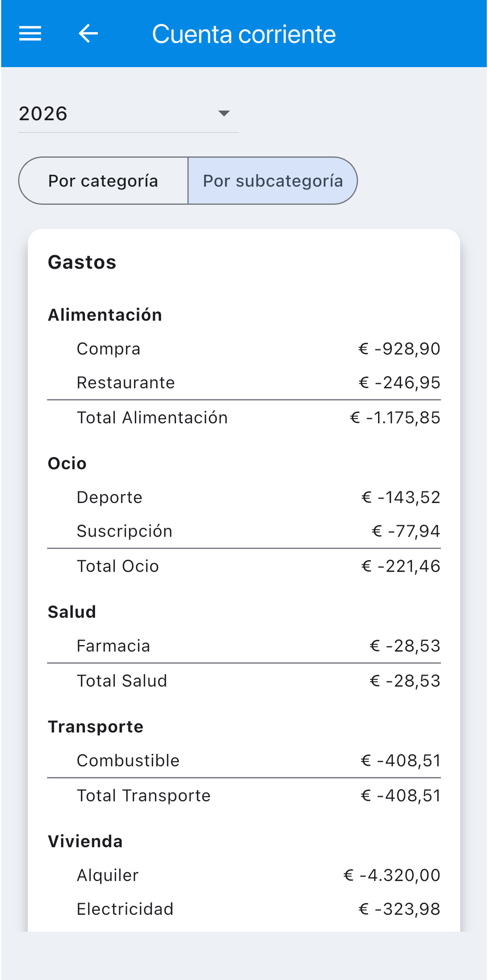Click the Gastos section heading
This screenshot has height=980, width=488.
(82, 262)
